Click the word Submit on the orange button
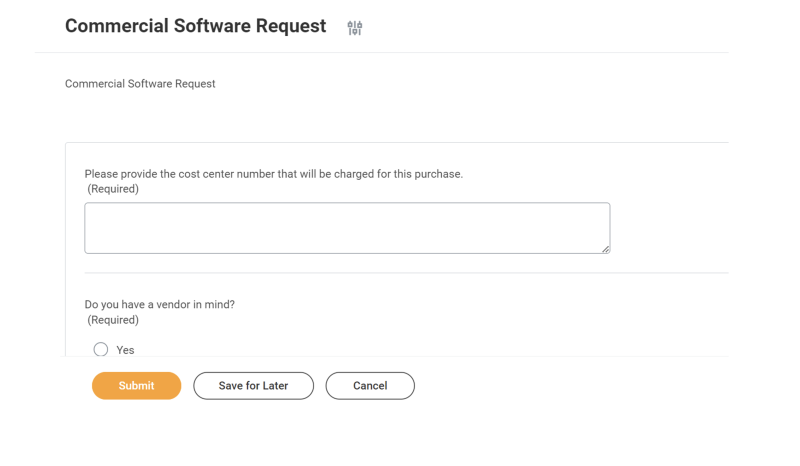The image size is (800, 466). pos(136,386)
